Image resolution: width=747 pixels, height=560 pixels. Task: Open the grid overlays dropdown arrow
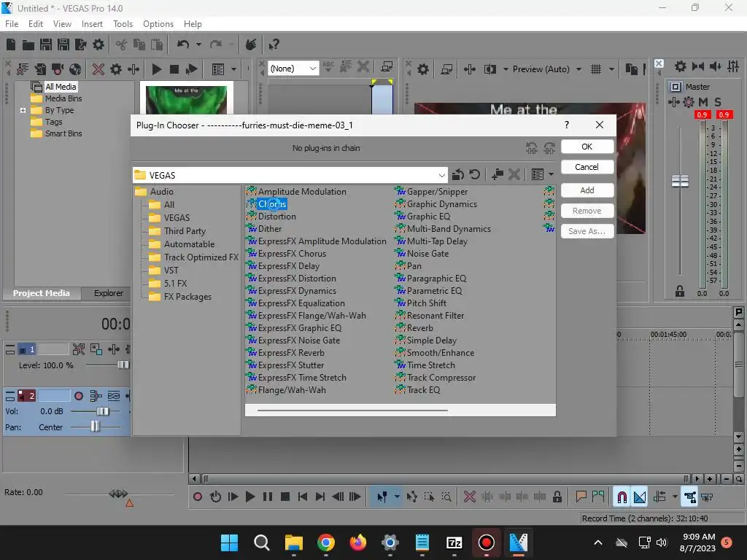[x=611, y=69]
